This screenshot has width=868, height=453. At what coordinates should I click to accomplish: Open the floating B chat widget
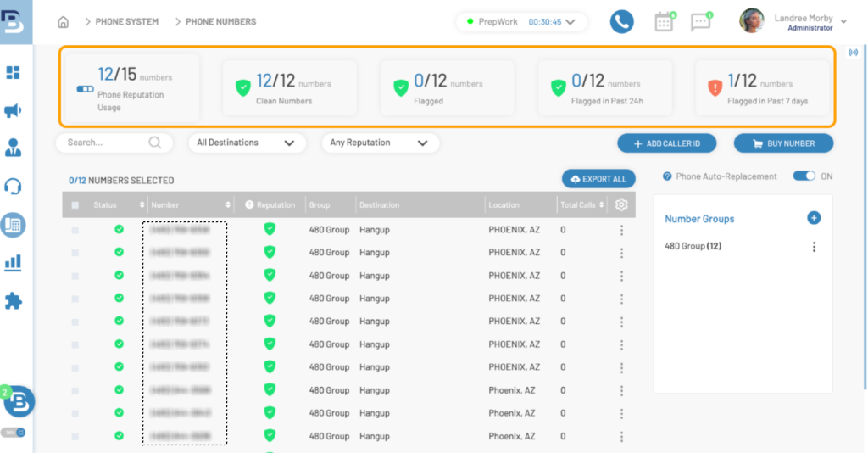click(x=19, y=401)
